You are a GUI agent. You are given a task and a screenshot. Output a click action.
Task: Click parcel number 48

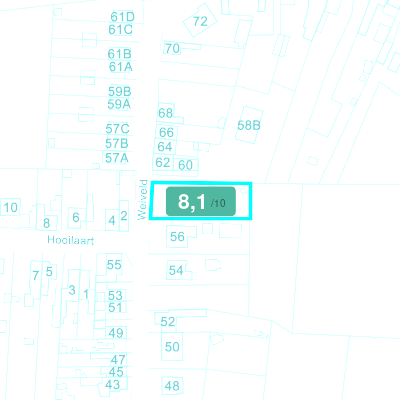pyautogui.click(x=172, y=386)
